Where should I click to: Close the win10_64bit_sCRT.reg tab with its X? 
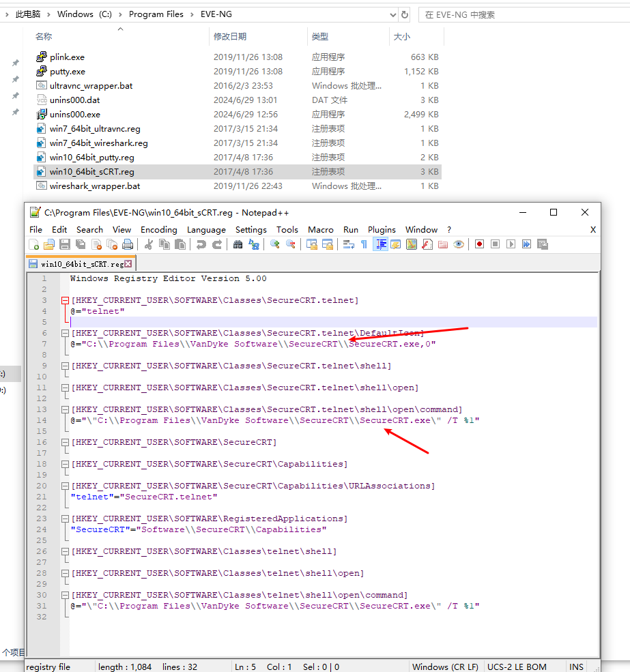tap(128, 264)
